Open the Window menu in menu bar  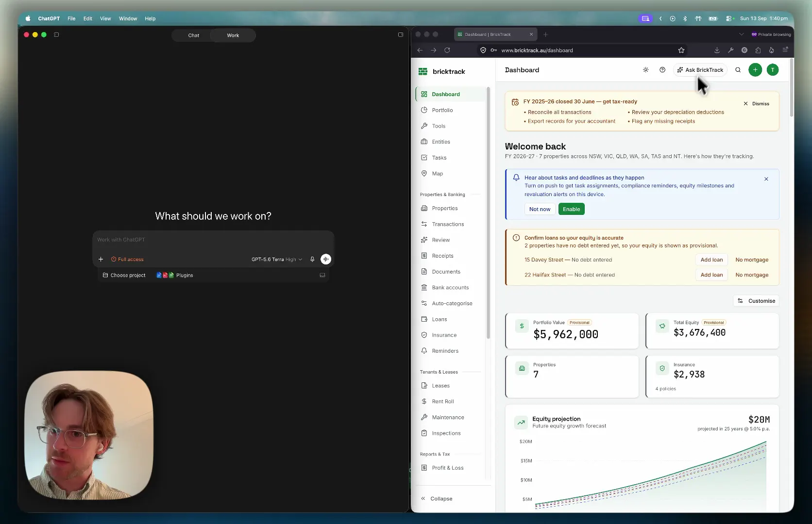pos(128,18)
